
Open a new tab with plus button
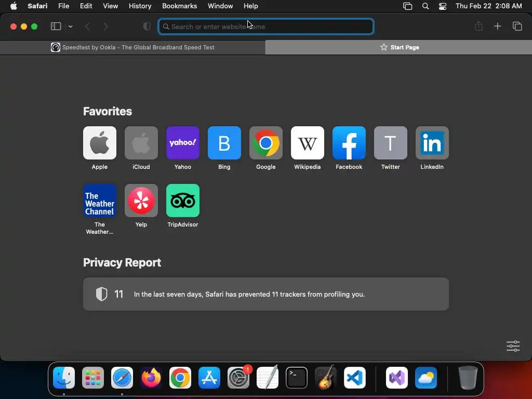(497, 26)
